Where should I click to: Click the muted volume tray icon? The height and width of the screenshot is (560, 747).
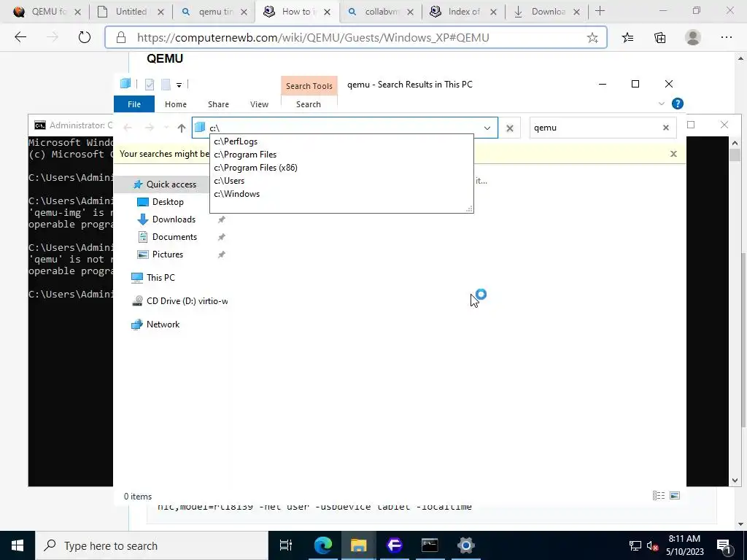pos(652,545)
